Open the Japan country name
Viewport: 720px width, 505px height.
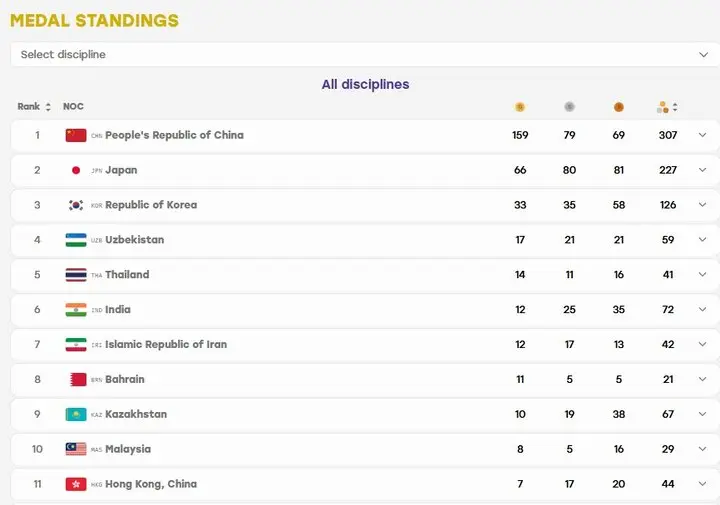pyautogui.click(x=121, y=170)
